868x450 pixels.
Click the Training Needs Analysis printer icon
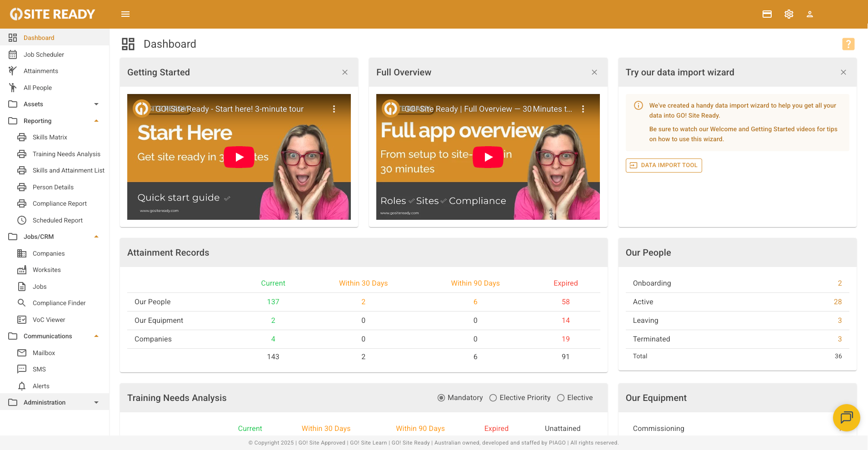point(22,154)
